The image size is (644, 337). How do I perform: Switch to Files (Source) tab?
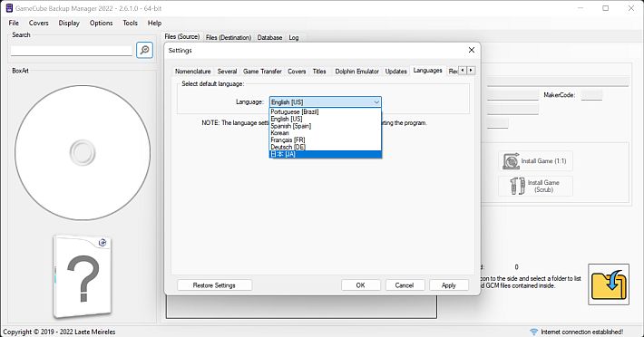[182, 36]
